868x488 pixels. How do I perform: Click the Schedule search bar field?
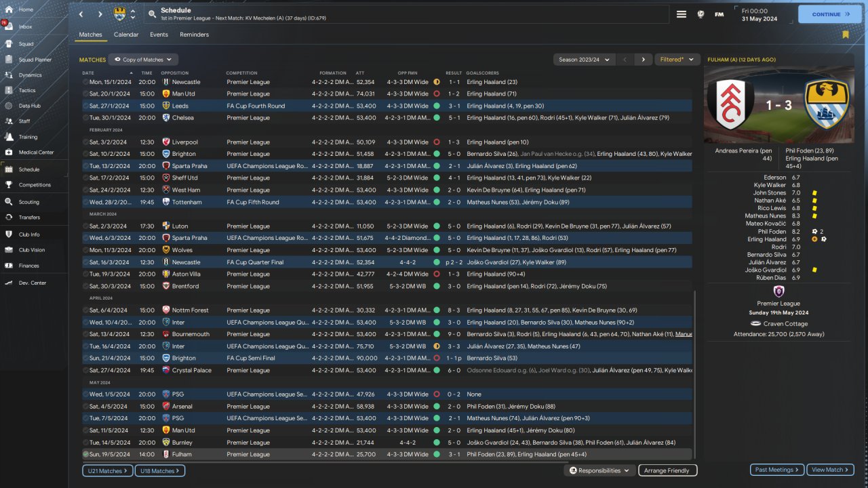407,14
